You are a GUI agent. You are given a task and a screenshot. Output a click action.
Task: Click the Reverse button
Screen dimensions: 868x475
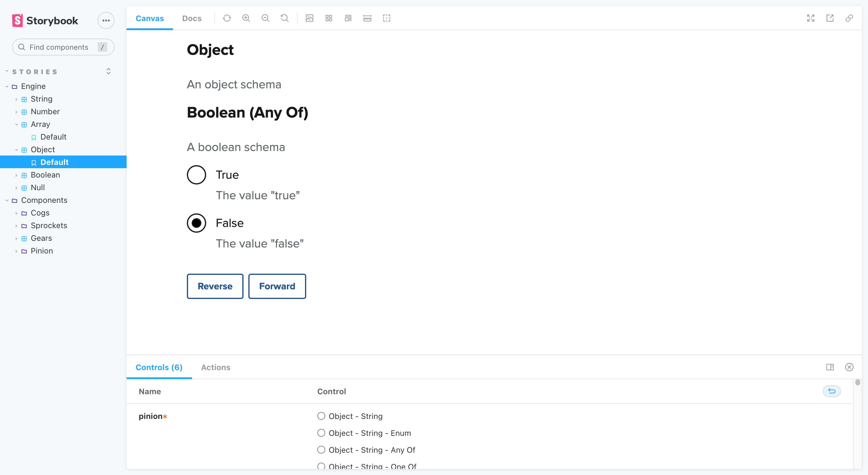pos(215,286)
